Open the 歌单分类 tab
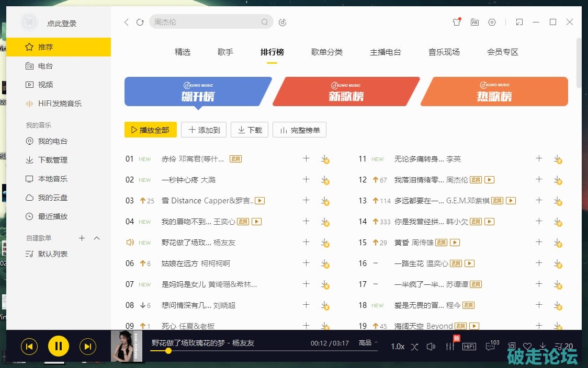 [x=327, y=52]
